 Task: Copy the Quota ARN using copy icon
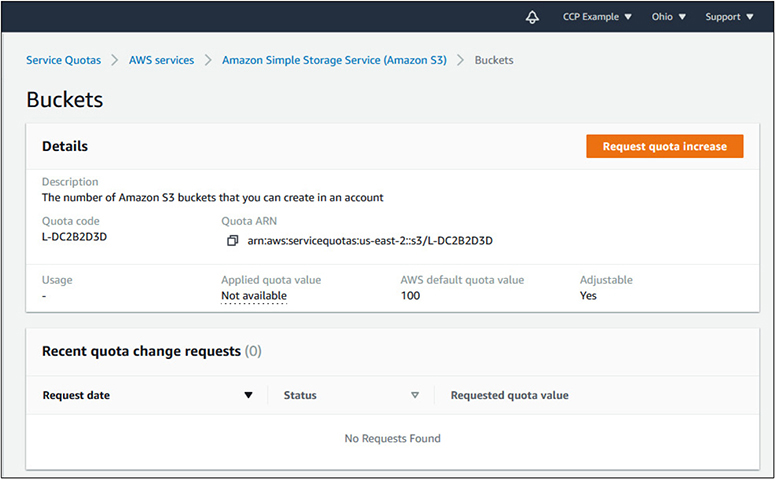(x=232, y=241)
